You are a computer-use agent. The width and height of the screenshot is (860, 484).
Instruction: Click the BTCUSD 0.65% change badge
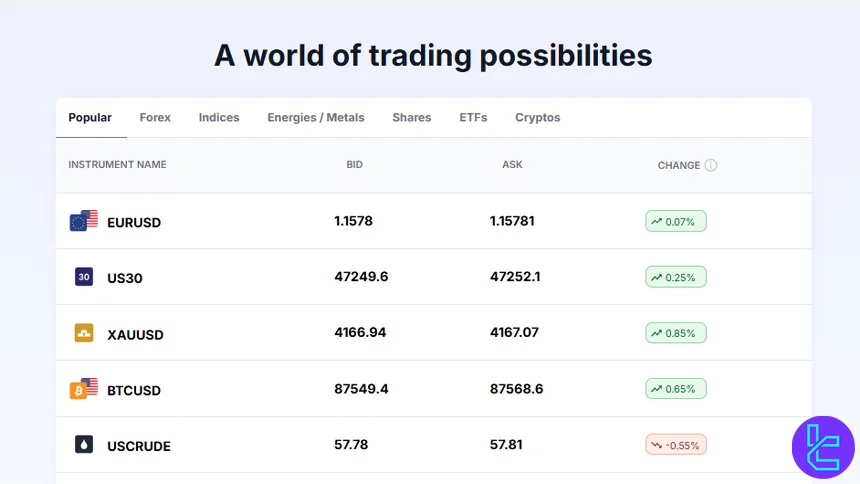tap(676, 389)
